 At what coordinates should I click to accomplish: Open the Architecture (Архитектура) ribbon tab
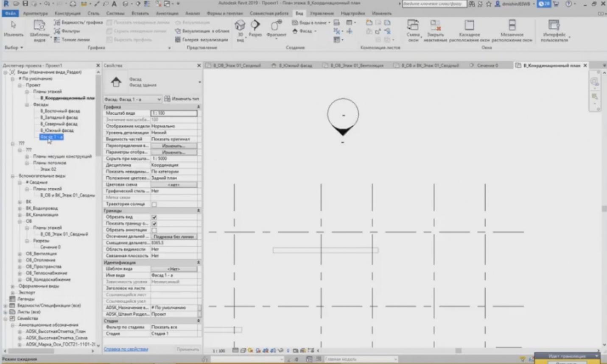(35, 13)
